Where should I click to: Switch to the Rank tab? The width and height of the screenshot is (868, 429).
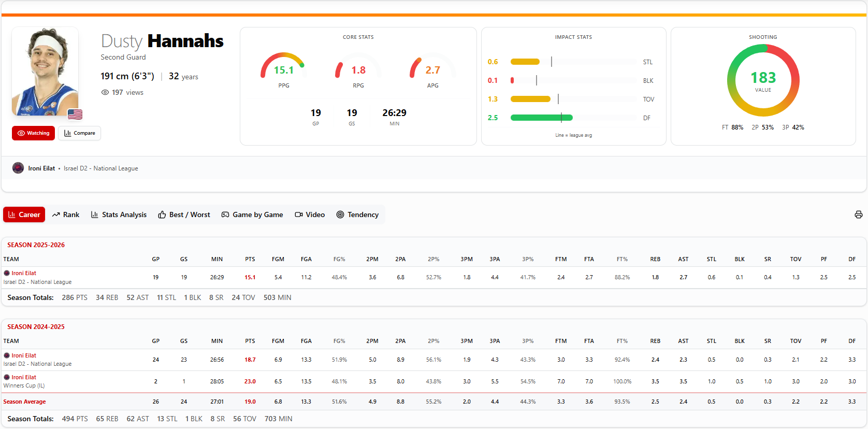pyautogui.click(x=66, y=214)
